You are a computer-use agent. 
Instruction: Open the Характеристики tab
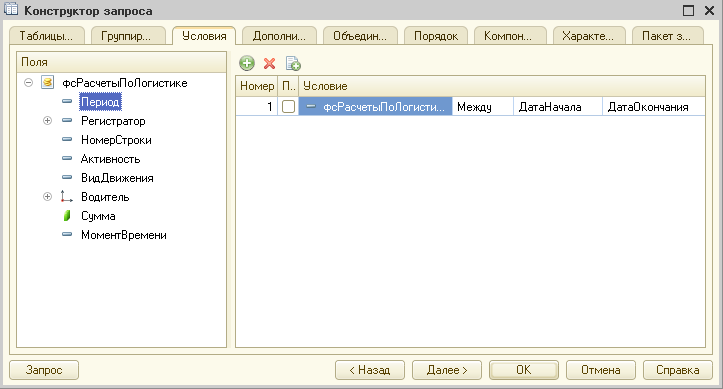coord(588,36)
